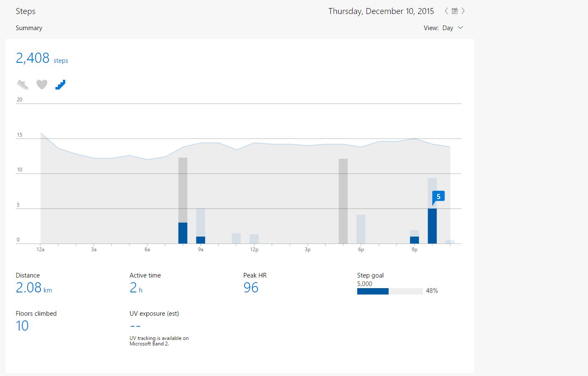This screenshot has width=588, height=376.
Task: Click the Summary tab label
Action: tap(29, 28)
